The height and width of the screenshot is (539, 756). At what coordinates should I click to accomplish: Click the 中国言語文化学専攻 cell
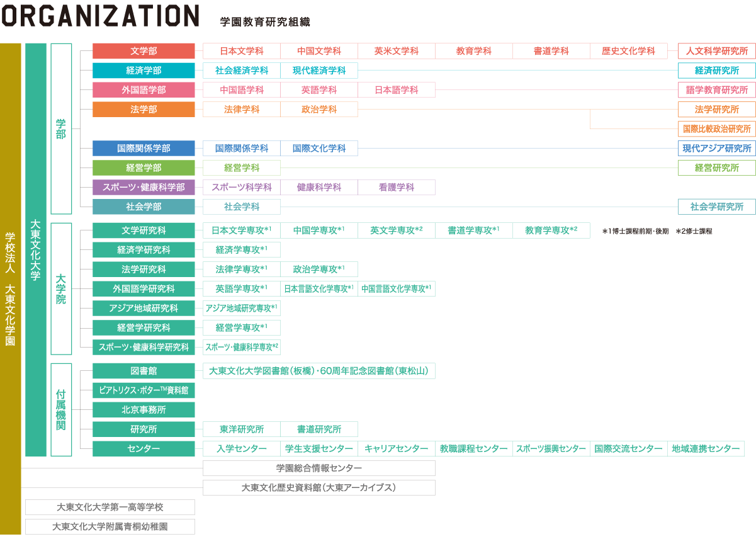[x=397, y=289]
